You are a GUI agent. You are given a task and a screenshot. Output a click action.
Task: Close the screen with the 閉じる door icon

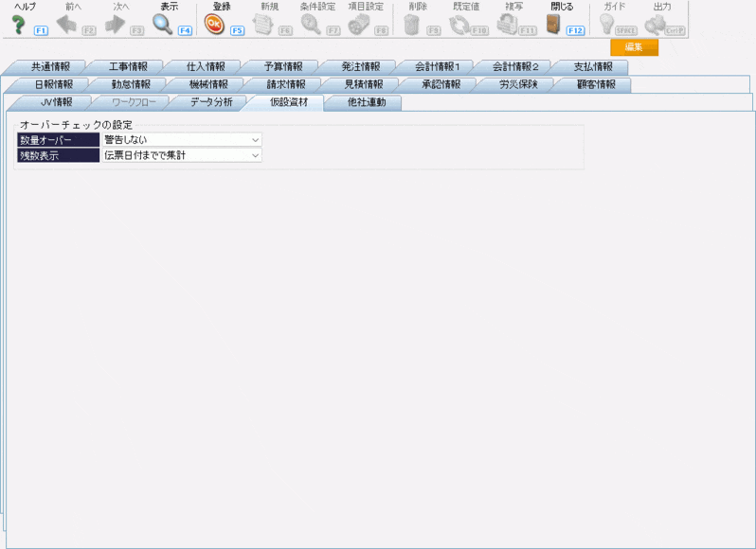tap(555, 25)
